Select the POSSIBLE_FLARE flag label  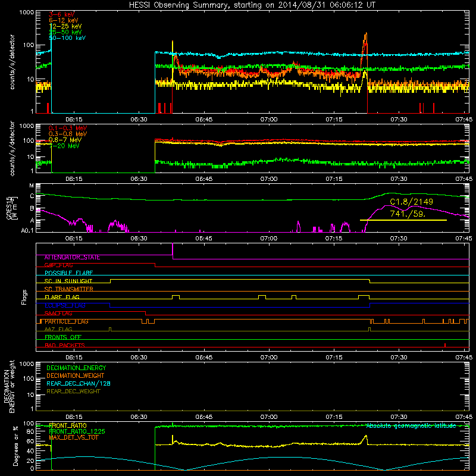(68, 273)
